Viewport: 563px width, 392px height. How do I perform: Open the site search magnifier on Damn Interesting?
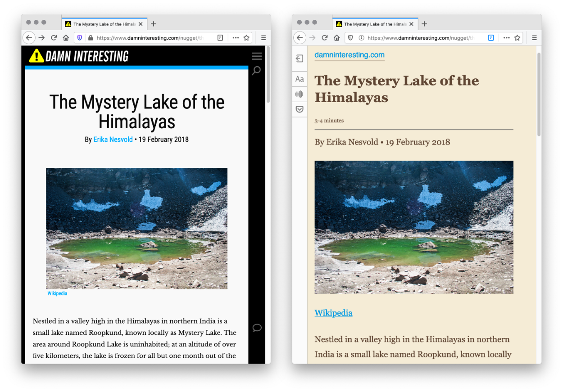click(256, 71)
